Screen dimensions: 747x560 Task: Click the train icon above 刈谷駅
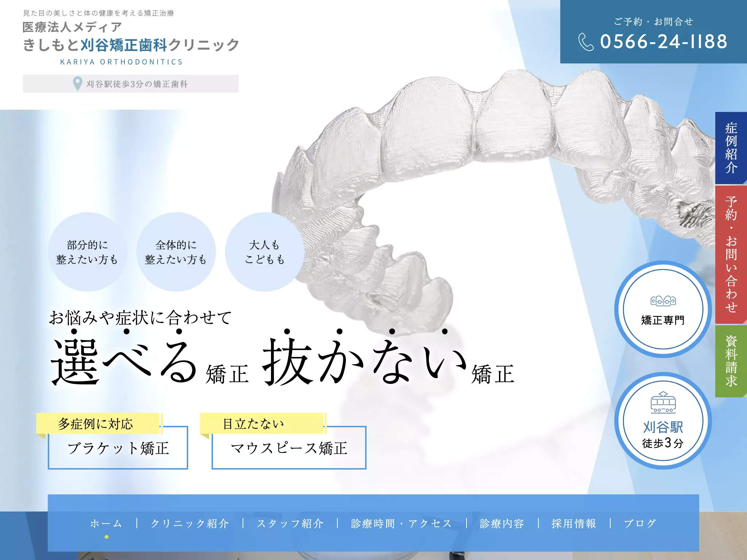click(663, 402)
